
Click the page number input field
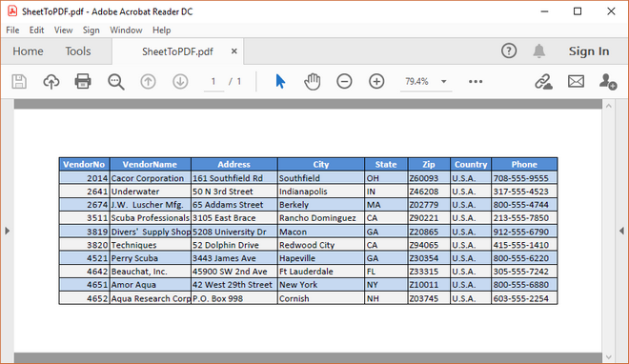[213, 82]
